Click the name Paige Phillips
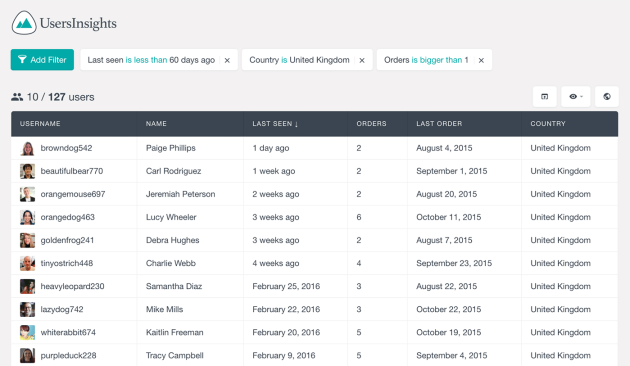Image resolution: width=630 pixels, height=366 pixels. coord(171,148)
